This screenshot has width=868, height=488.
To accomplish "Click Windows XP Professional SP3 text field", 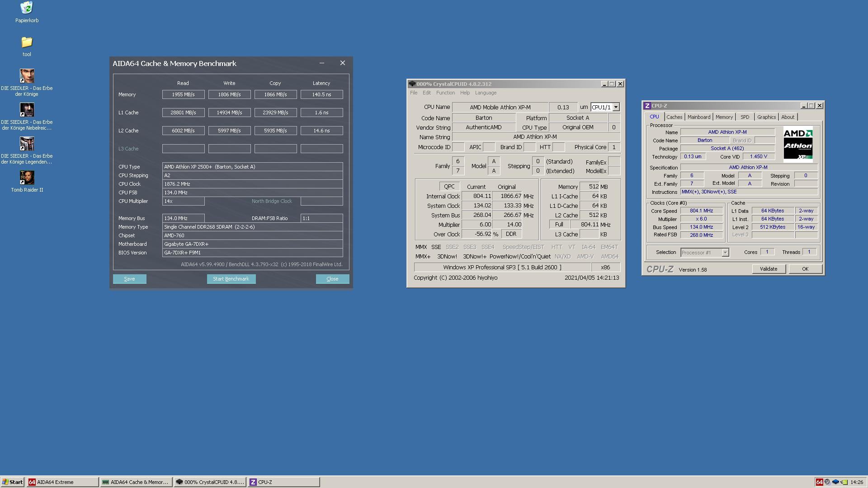I will [x=502, y=267].
